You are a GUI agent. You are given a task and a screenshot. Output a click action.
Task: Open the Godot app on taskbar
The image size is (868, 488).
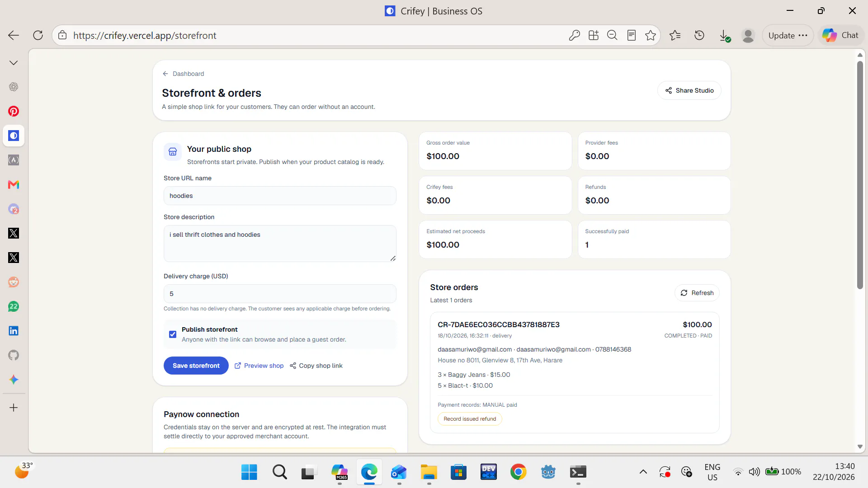[x=548, y=472]
